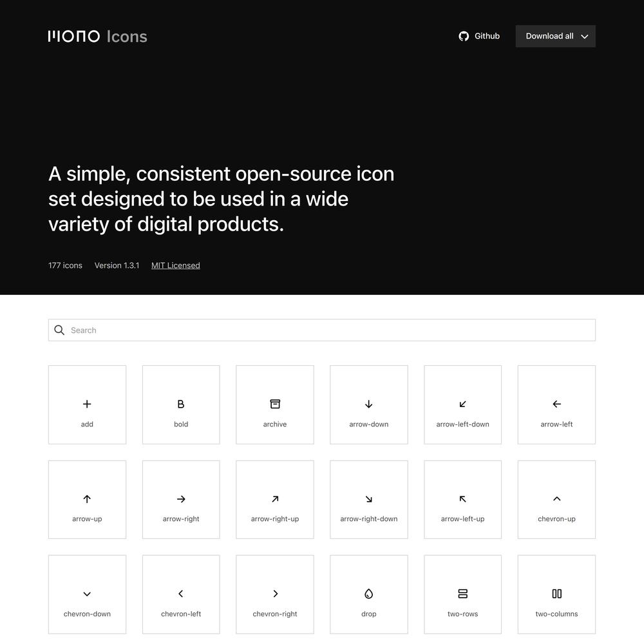Select the arrow-left-up icon tile
The width and height of the screenshot is (644, 644).
pos(462,500)
